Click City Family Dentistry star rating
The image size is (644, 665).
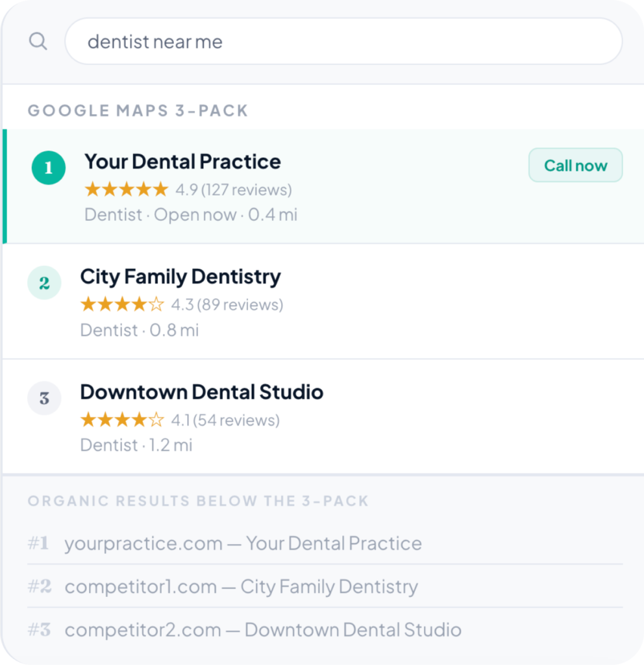coord(122,305)
